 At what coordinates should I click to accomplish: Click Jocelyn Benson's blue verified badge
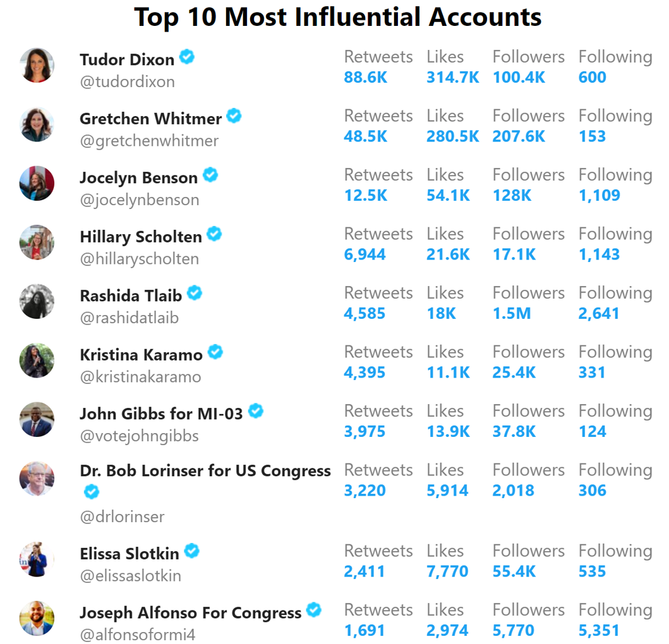coord(210,175)
